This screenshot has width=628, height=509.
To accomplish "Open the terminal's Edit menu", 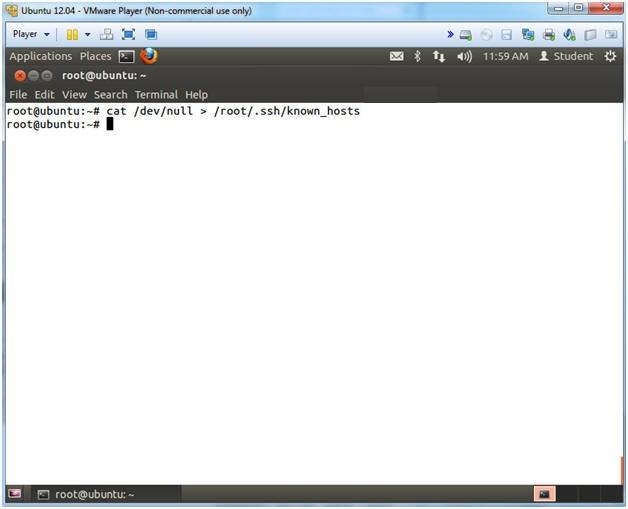I will [44, 94].
